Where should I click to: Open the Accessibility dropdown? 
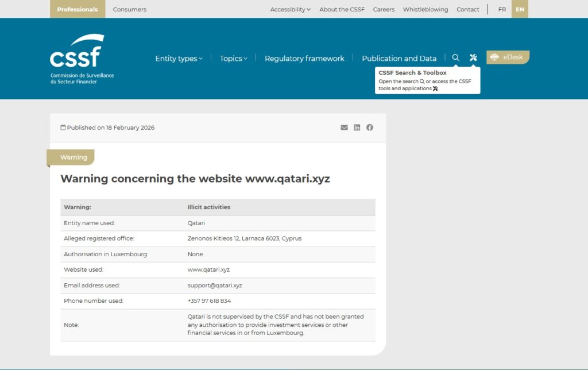coord(290,9)
